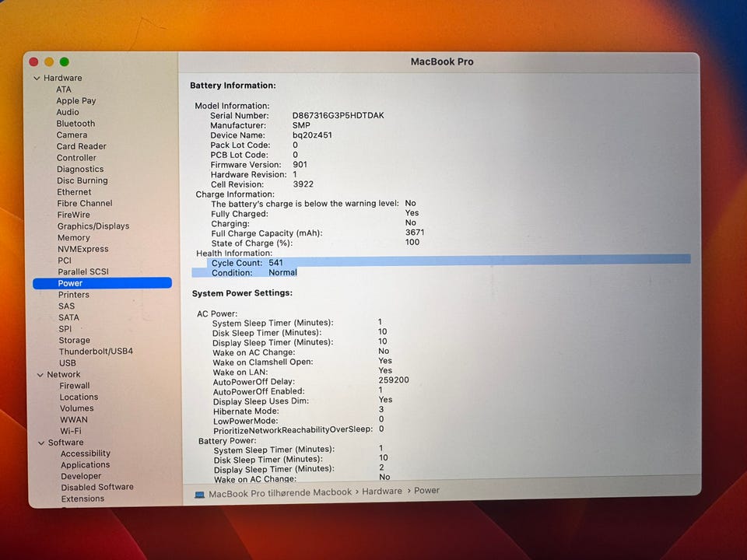Click Power in the path bar
Viewport: 747px width, 560px height.
click(427, 491)
